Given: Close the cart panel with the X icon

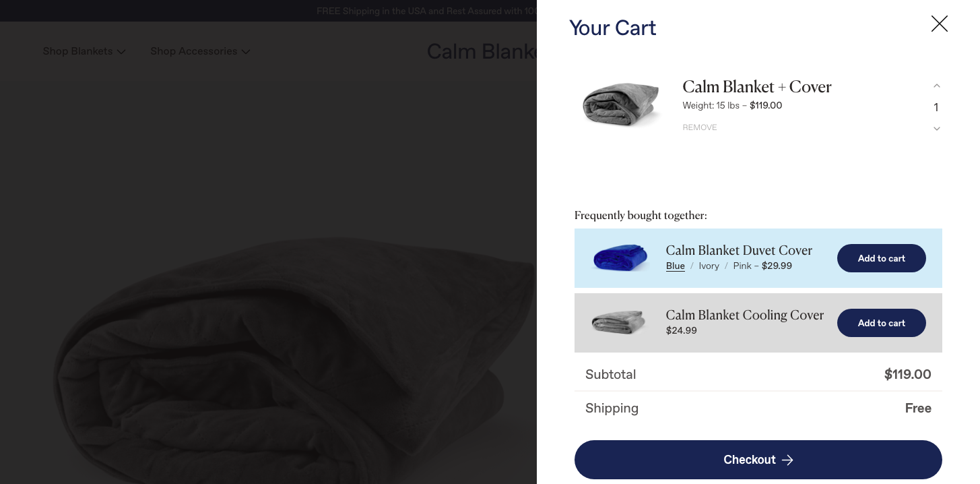Looking at the screenshot, I should pos(939,24).
